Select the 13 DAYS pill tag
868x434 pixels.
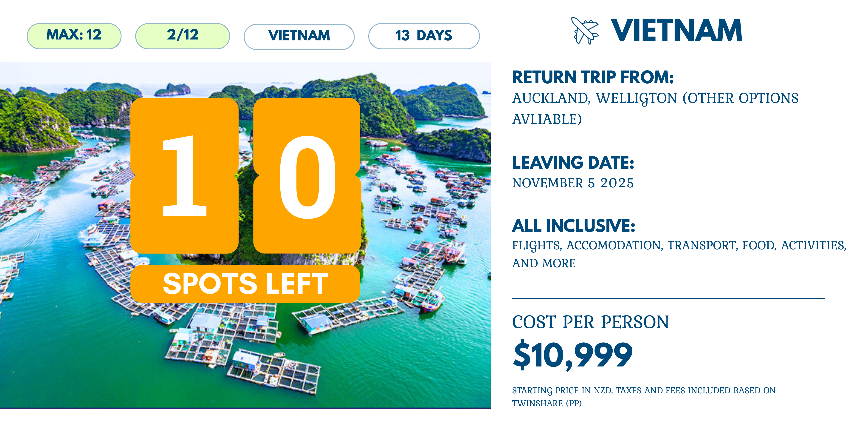tap(424, 36)
